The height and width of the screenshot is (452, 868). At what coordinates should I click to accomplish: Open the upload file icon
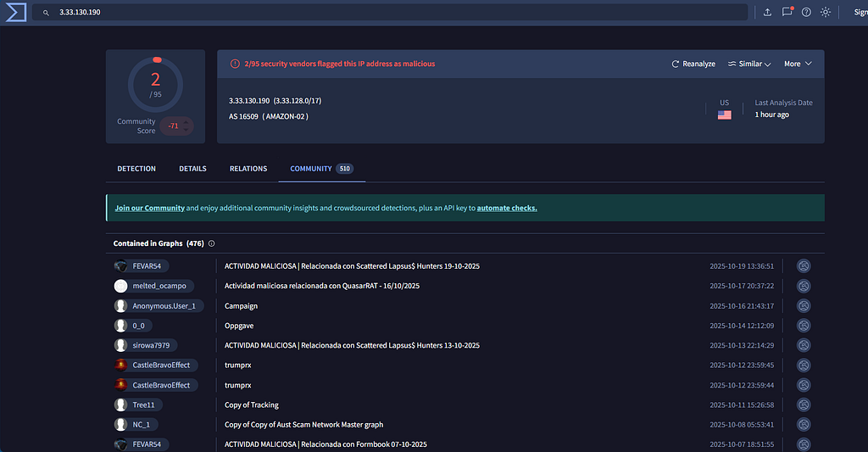point(767,12)
